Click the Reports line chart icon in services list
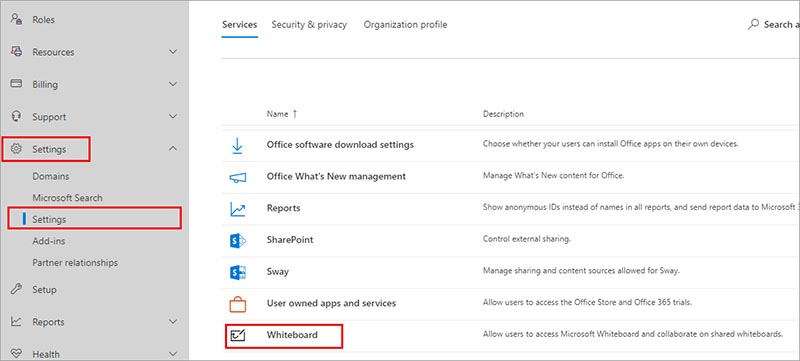Viewport: 800px width, 361px height. [238, 209]
